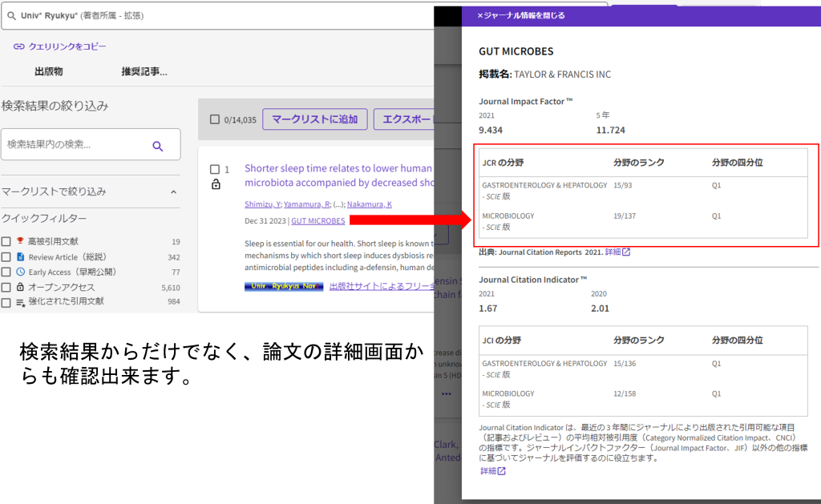821x504 pixels.
Task: Click the 9.434 impact factor value
Action: pyautogui.click(x=491, y=130)
